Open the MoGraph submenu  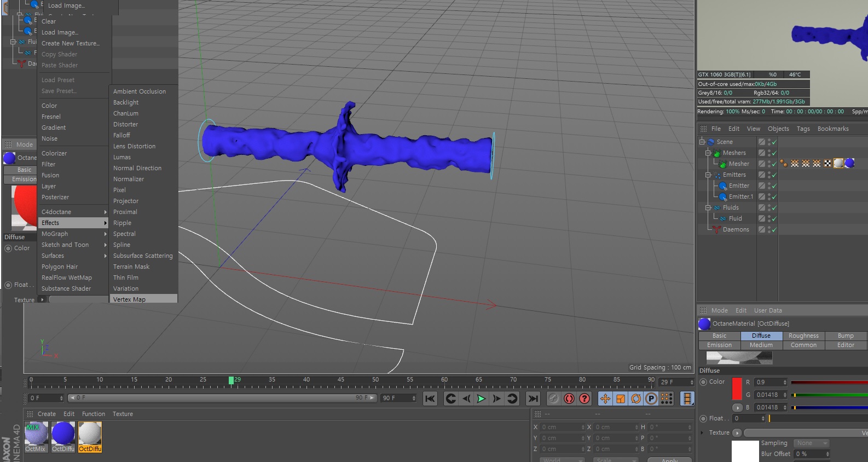click(73, 234)
